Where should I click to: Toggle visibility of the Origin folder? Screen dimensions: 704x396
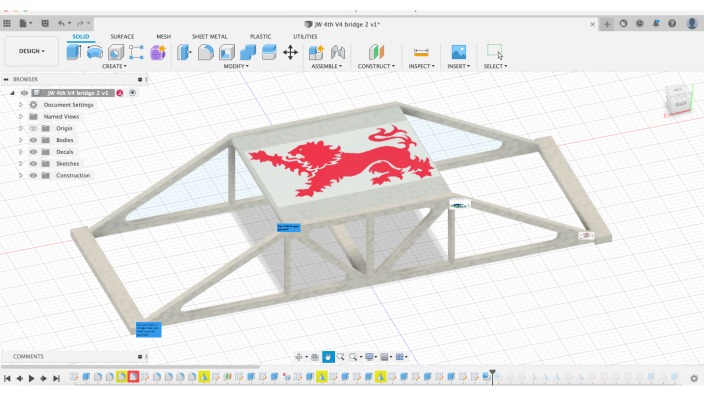(33, 128)
